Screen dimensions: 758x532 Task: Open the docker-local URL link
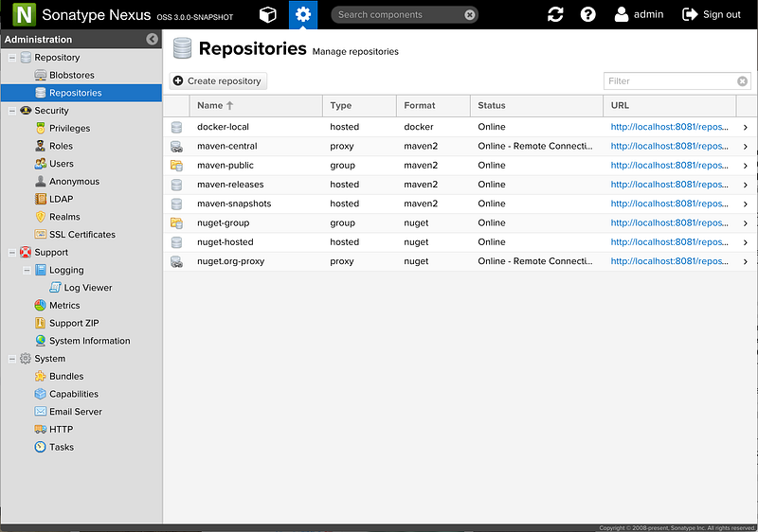click(x=670, y=127)
